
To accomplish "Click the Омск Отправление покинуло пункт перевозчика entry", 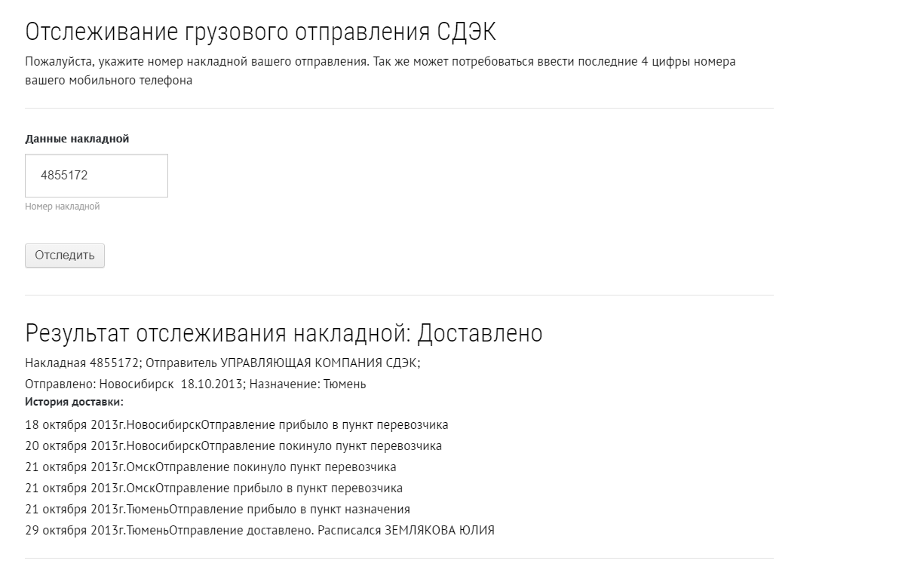I will 210,467.
